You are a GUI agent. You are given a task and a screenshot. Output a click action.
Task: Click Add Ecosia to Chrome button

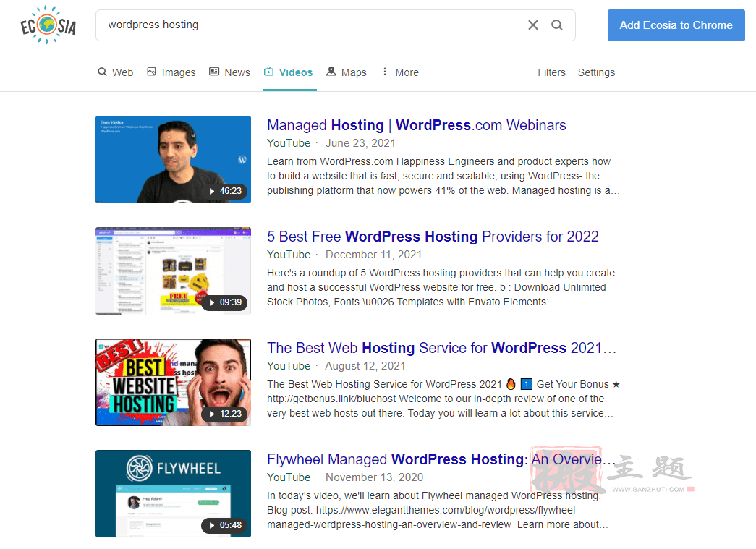click(676, 25)
